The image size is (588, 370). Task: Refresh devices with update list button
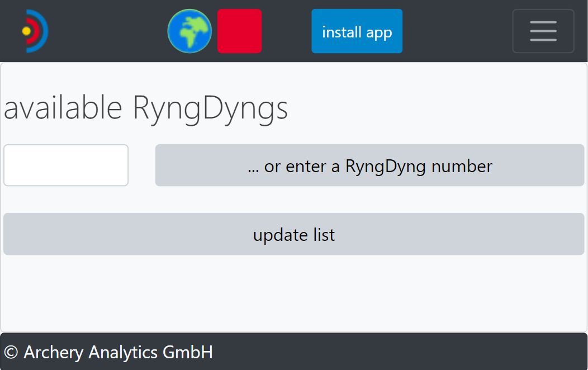click(293, 234)
